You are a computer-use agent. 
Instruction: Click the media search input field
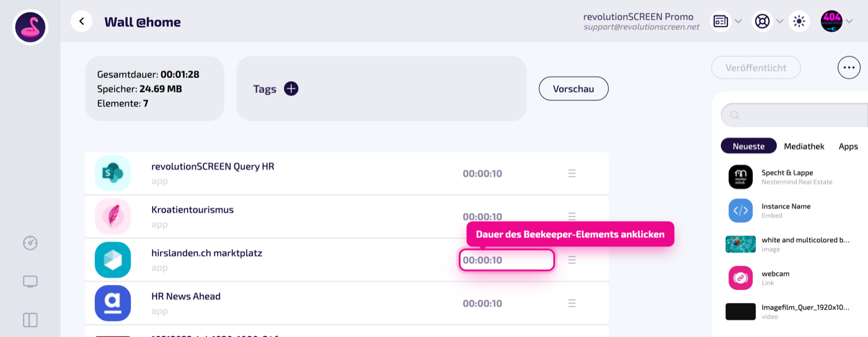[794, 115]
